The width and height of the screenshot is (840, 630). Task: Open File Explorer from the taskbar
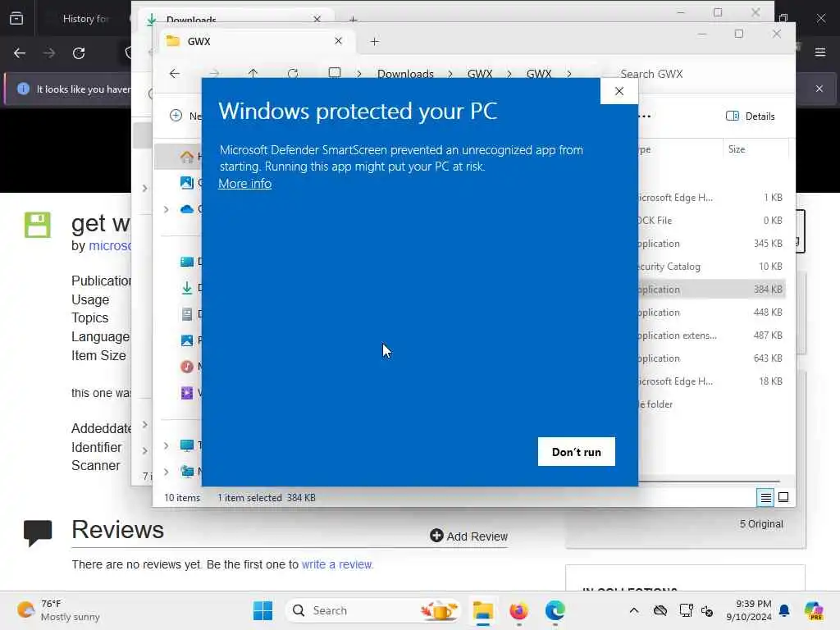482,610
